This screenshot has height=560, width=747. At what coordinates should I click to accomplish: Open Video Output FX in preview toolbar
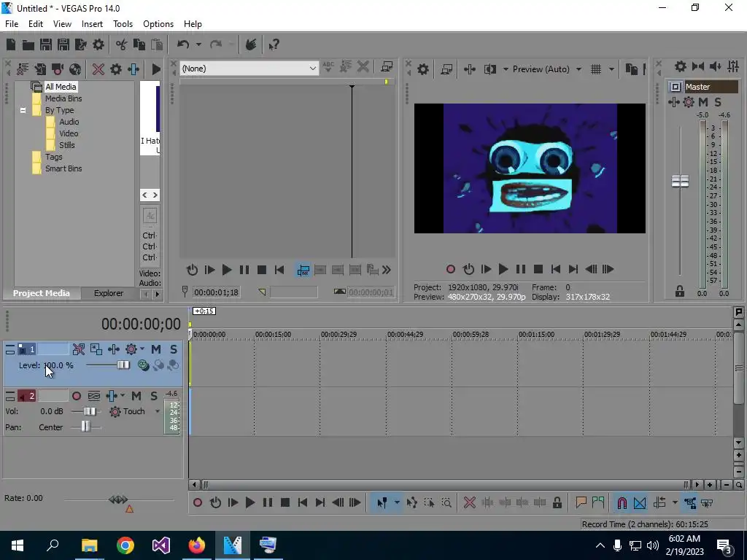pyautogui.click(x=469, y=69)
